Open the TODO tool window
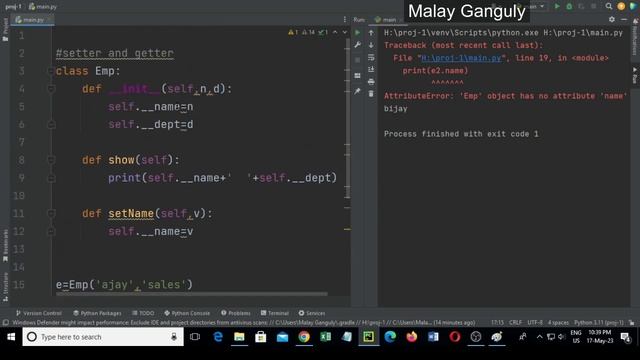640x360 pixels. coord(143,313)
